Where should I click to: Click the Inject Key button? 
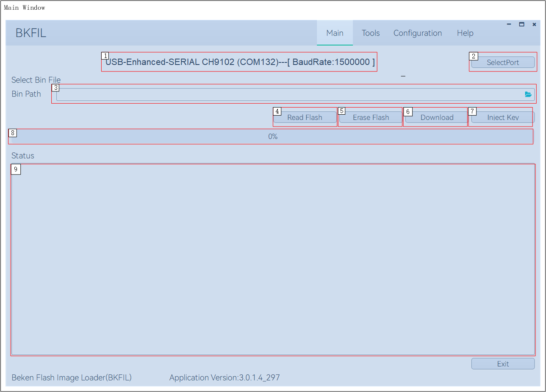point(502,118)
